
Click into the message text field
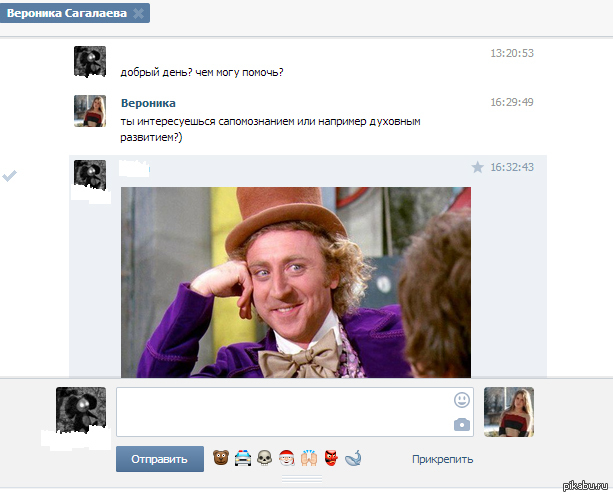(285, 412)
